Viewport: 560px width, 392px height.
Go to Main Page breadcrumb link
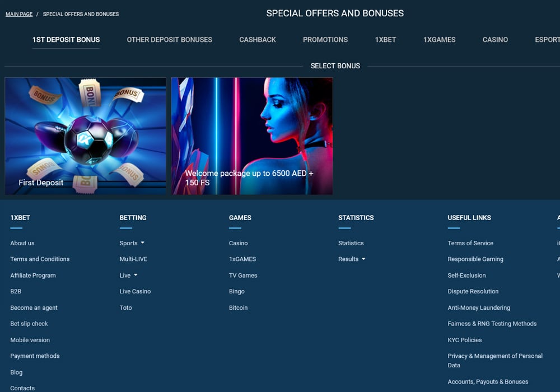(19, 14)
